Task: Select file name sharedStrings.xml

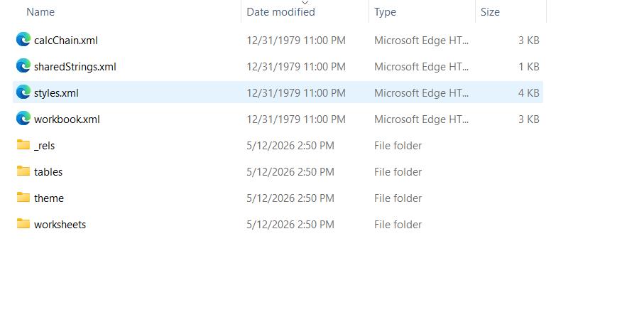Action: 75,67
